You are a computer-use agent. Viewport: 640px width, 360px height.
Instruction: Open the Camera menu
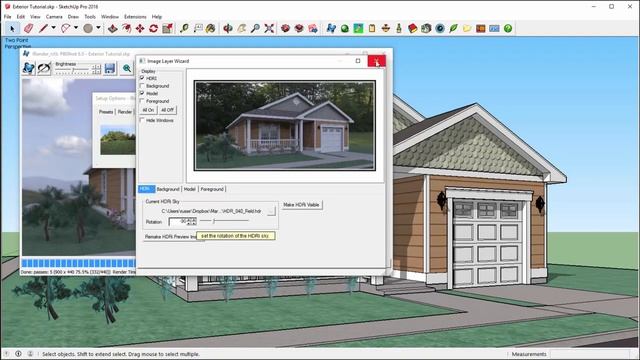point(54,17)
